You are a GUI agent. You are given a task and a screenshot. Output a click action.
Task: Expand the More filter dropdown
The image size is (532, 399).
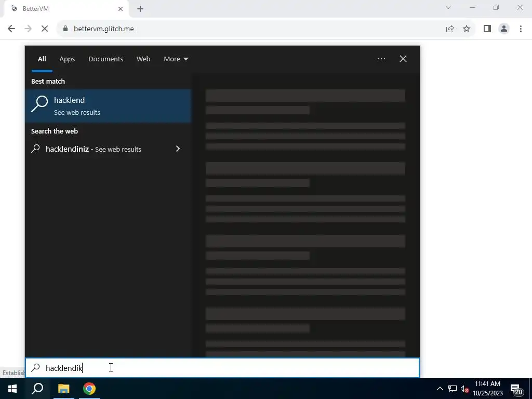176,59
